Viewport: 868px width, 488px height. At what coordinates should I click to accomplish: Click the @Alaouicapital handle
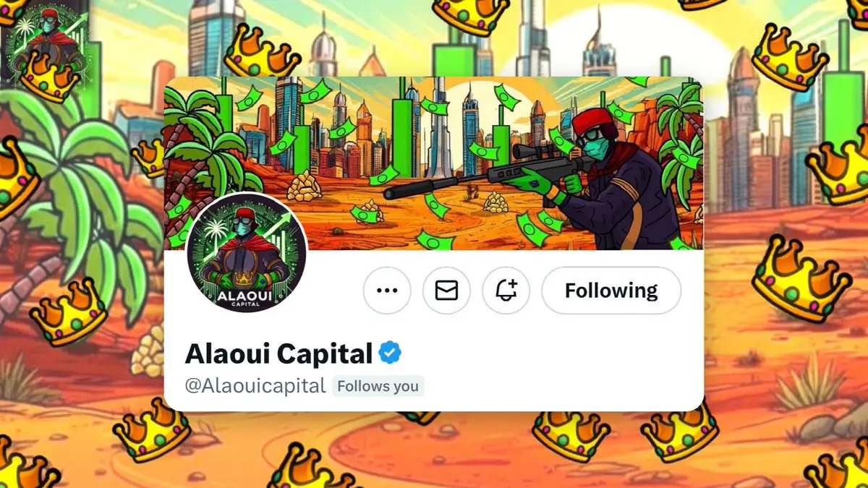click(255, 386)
